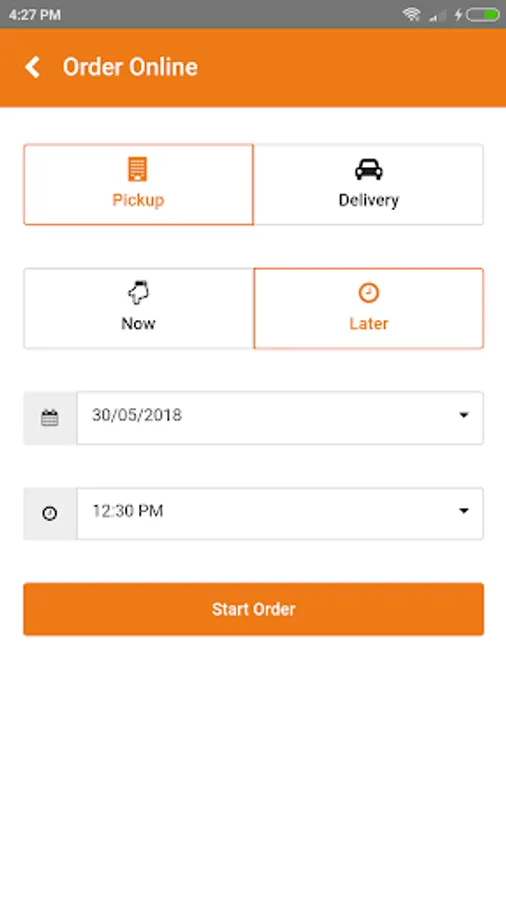
Task: Tap the Order Online header title
Action: (130, 67)
